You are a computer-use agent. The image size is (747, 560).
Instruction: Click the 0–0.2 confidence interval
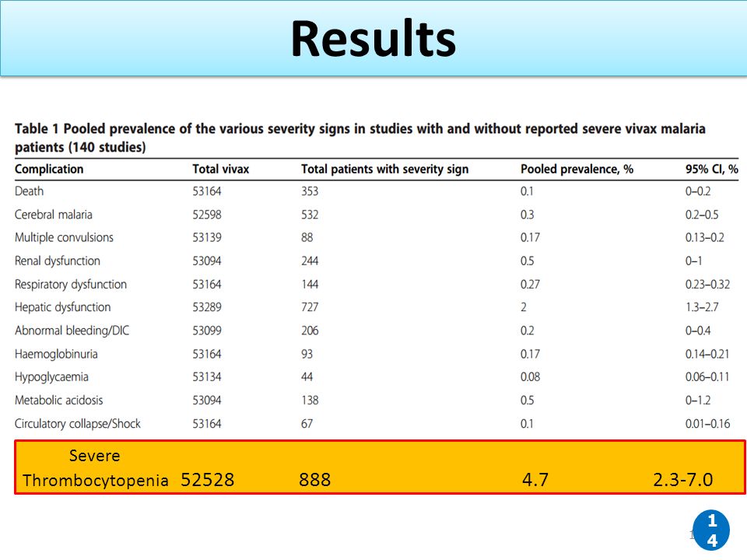coord(698,191)
